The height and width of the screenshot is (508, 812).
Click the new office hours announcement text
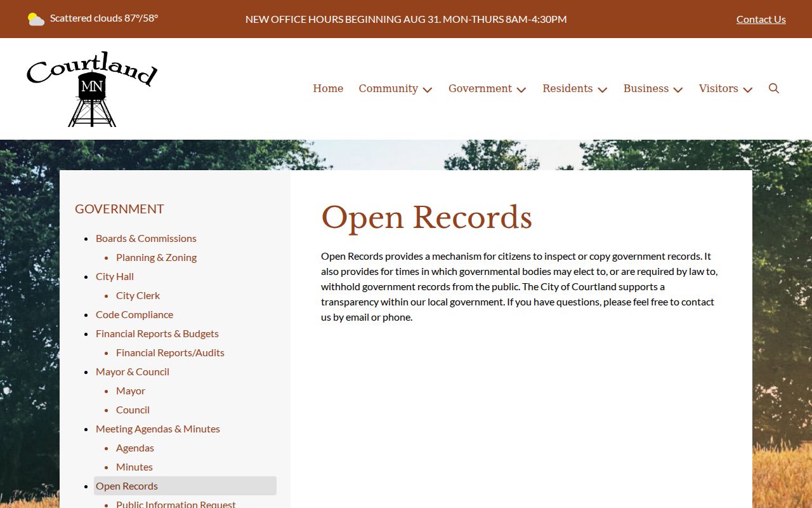click(406, 19)
